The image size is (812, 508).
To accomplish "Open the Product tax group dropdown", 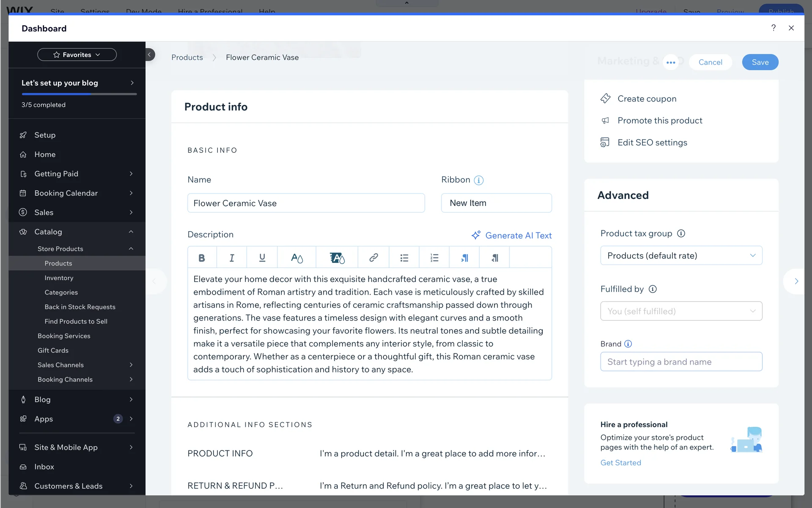I will [681, 256].
